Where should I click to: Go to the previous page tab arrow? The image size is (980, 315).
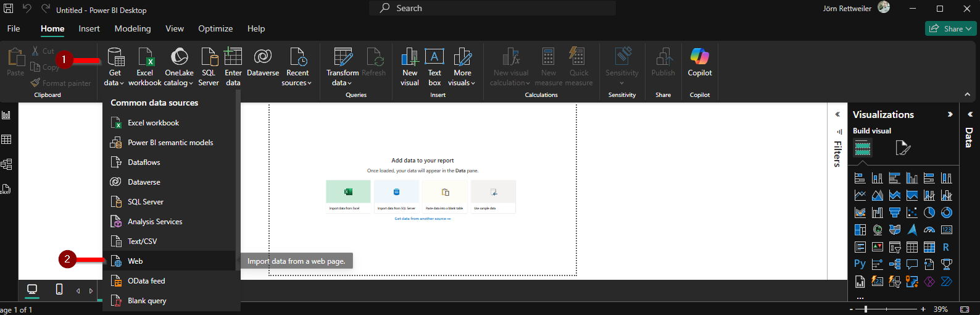78,291
